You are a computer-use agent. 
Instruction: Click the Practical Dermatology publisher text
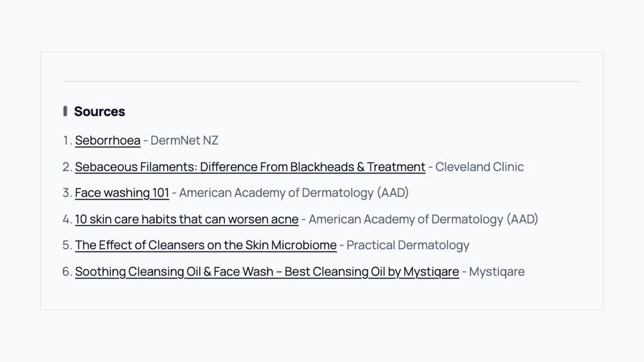[408, 245]
